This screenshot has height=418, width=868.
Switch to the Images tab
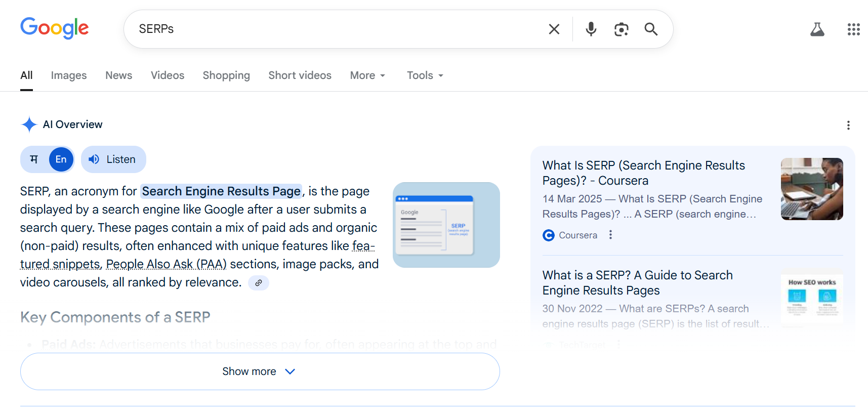click(69, 75)
